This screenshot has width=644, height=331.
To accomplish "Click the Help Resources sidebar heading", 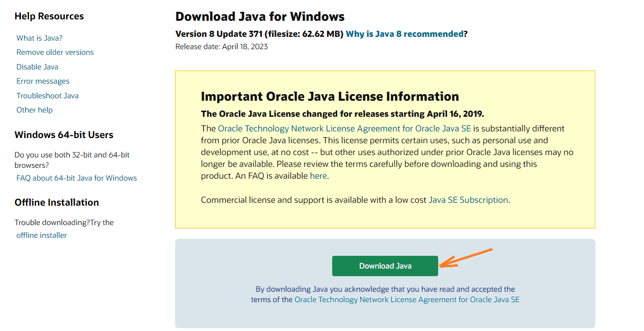I will coord(49,16).
